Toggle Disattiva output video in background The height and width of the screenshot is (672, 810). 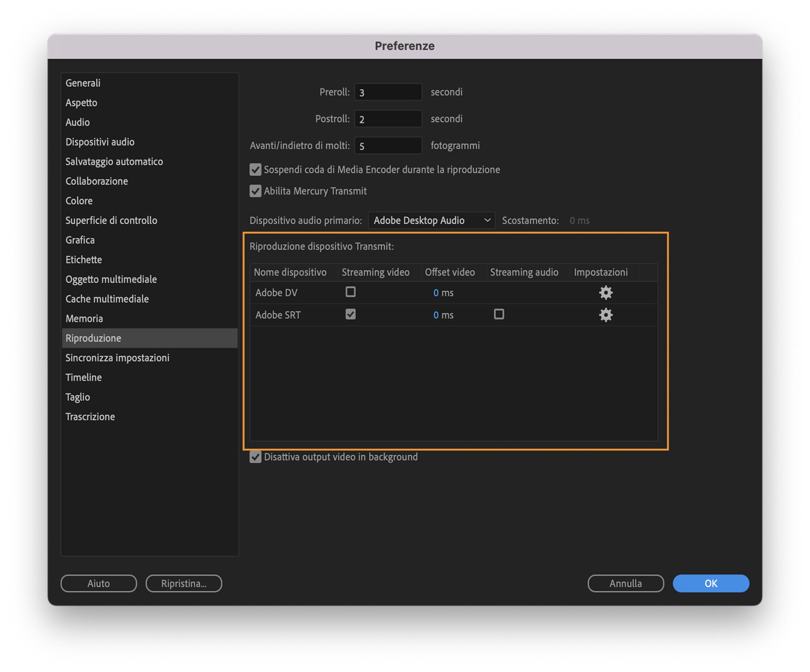[255, 457]
